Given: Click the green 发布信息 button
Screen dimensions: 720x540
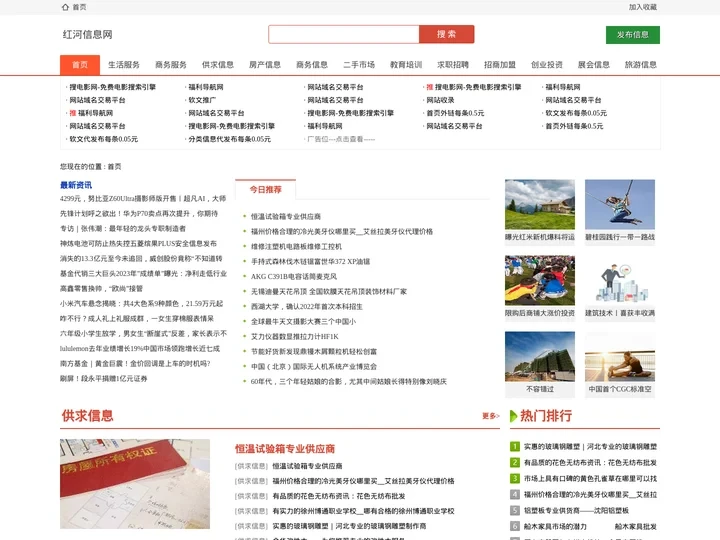Looking at the screenshot, I should pos(633,35).
